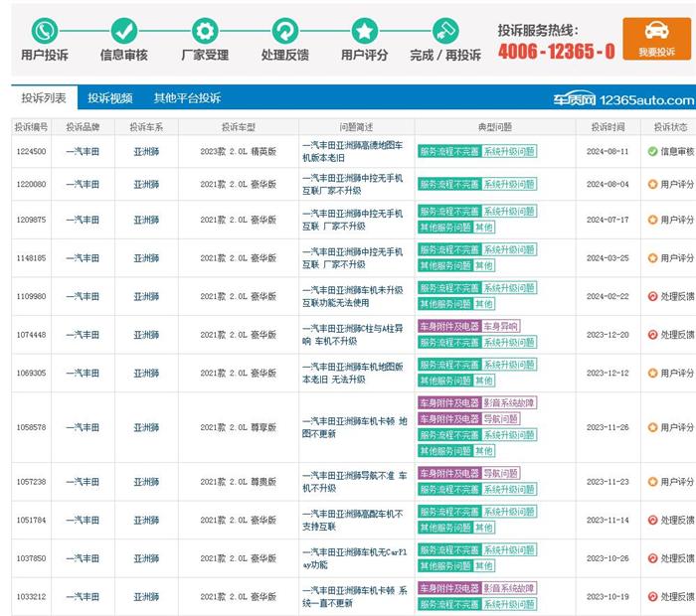Click 导航问题 tag in row 1057238

coord(501,473)
